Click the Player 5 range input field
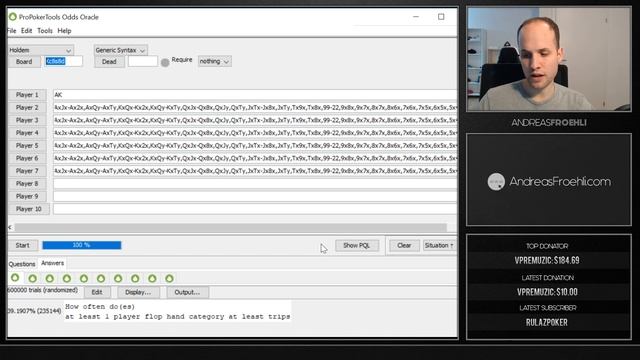 click(255, 145)
